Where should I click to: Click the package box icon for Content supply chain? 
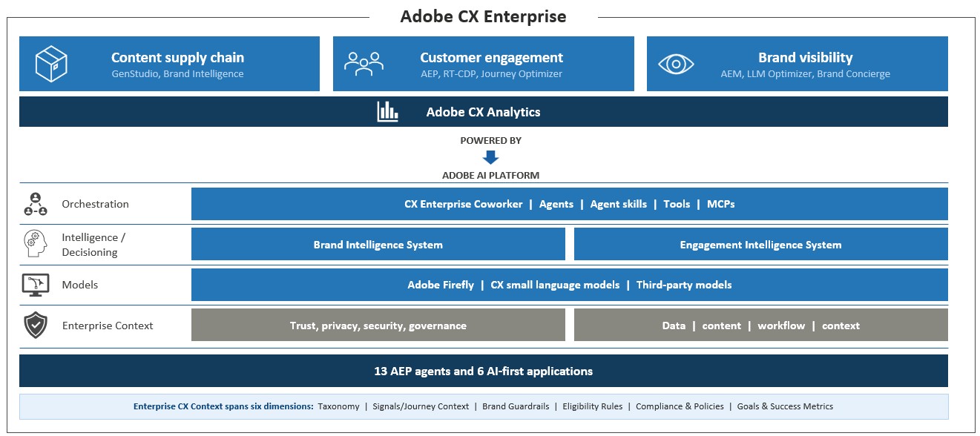(x=52, y=64)
